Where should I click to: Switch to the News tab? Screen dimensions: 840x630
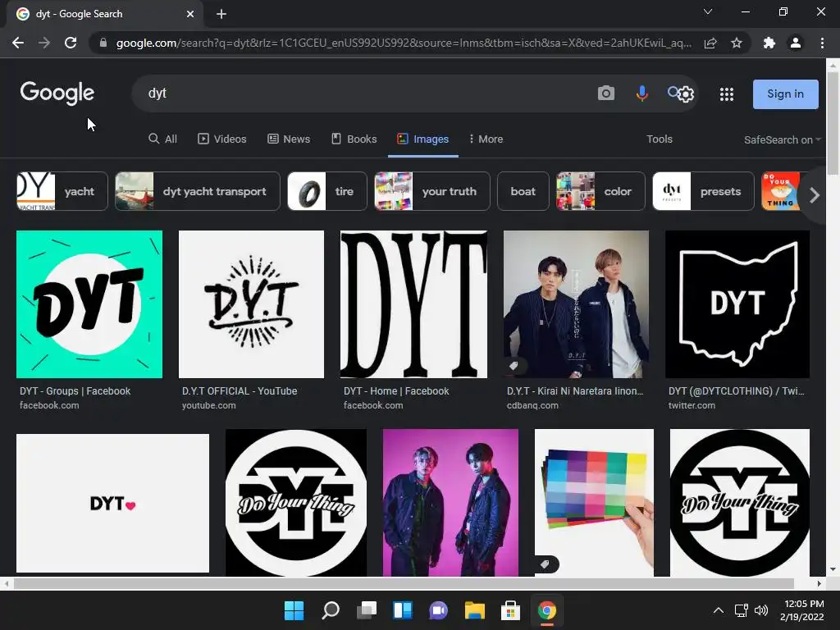(x=289, y=139)
